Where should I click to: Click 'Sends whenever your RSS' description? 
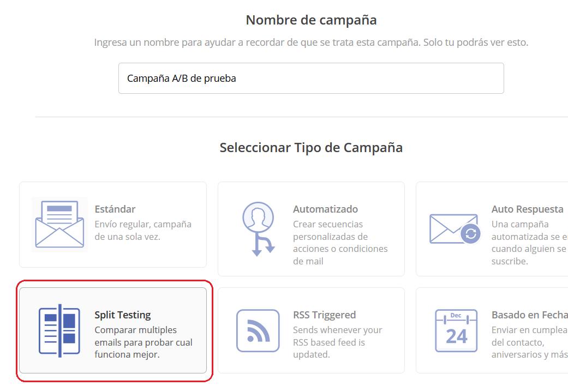click(x=337, y=342)
